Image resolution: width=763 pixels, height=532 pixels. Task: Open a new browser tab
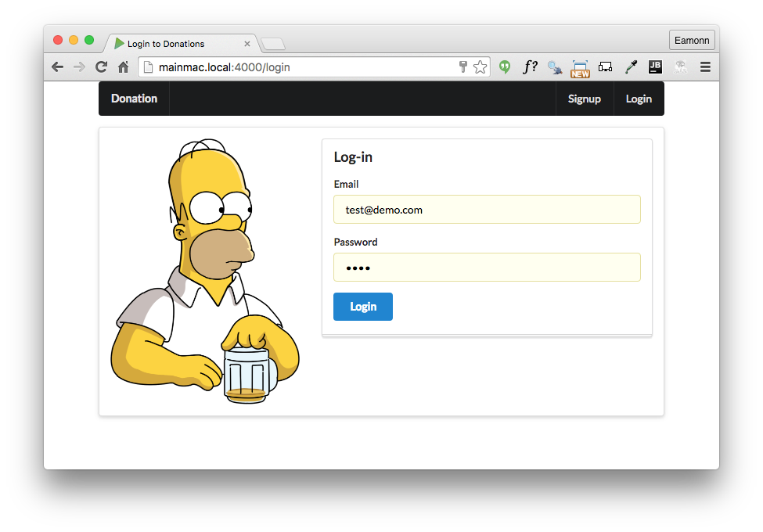272,44
